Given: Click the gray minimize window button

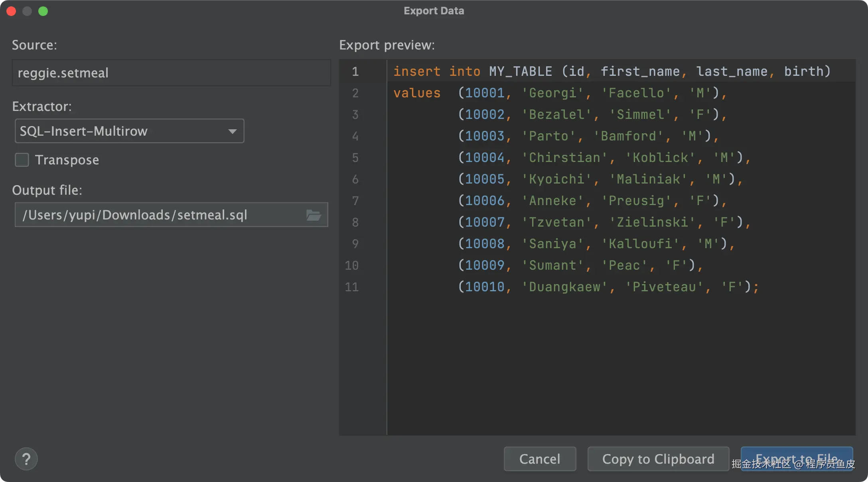Looking at the screenshot, I should [27, 11].
